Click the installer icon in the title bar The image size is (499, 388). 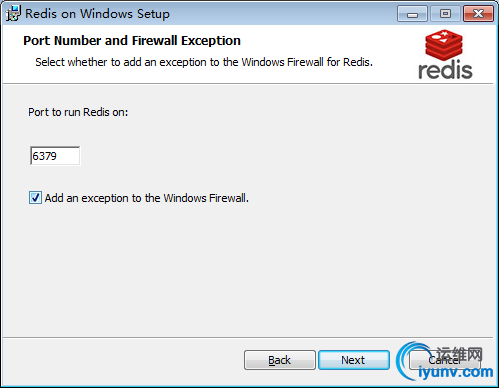pyautogui.click(x=13, y=13)
